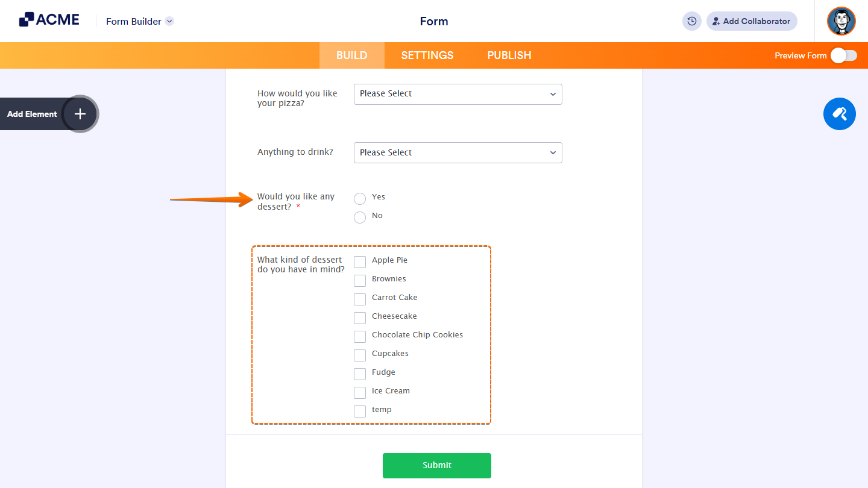Expand the Form Builder chevron
Screen dimensions: 868x488
pos(169,21)
